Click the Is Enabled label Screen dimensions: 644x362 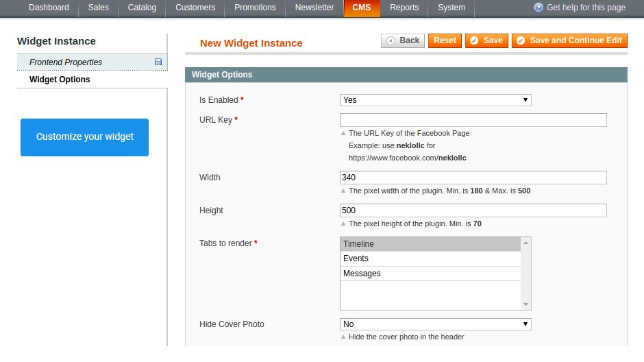tap(219, 100)
